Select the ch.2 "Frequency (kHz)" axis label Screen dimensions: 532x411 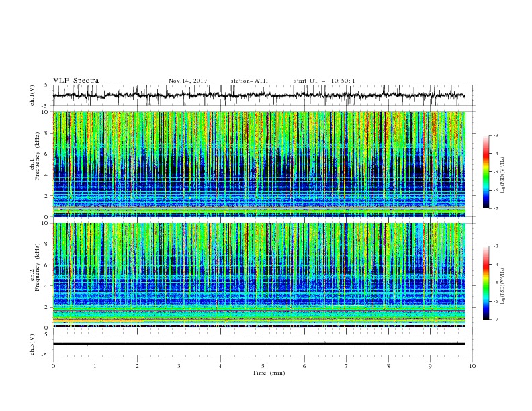tap(38, 267)
